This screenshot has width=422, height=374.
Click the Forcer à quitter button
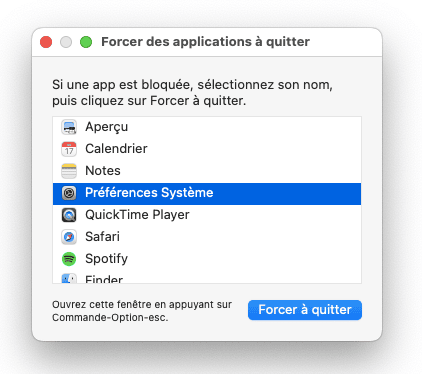305,310
